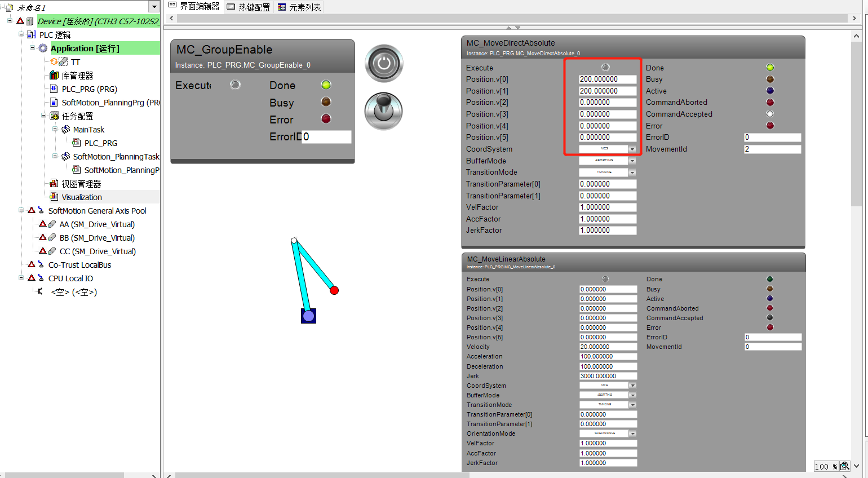Click the library manager books icon
Viewport: 868px width, 478px height.
[54, 76]
